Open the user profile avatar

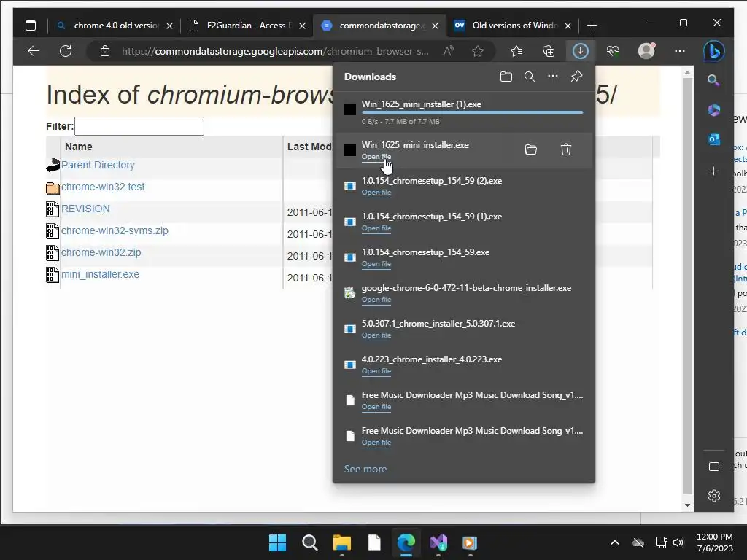pos(646,50)
